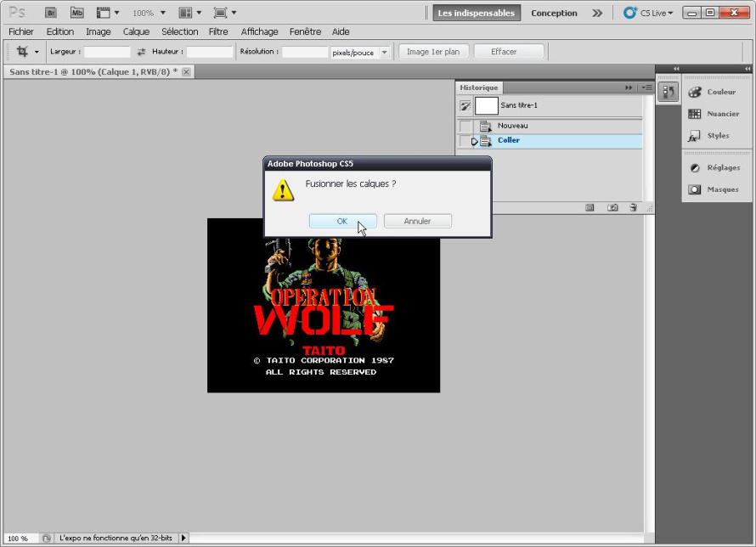This screenshot has height=547, width=756.
Task: Open the Aide menu
Action: tap(341, 31)
